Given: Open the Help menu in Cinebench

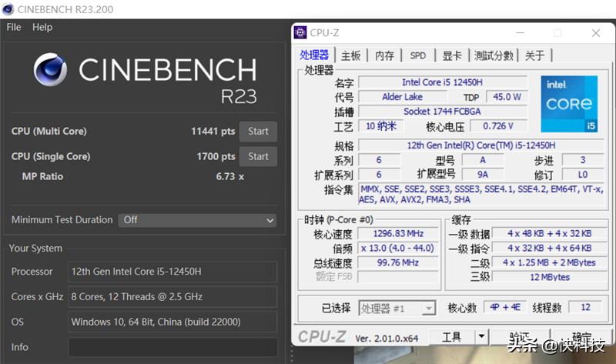Looking at the screenshot, I should [42, 27].
